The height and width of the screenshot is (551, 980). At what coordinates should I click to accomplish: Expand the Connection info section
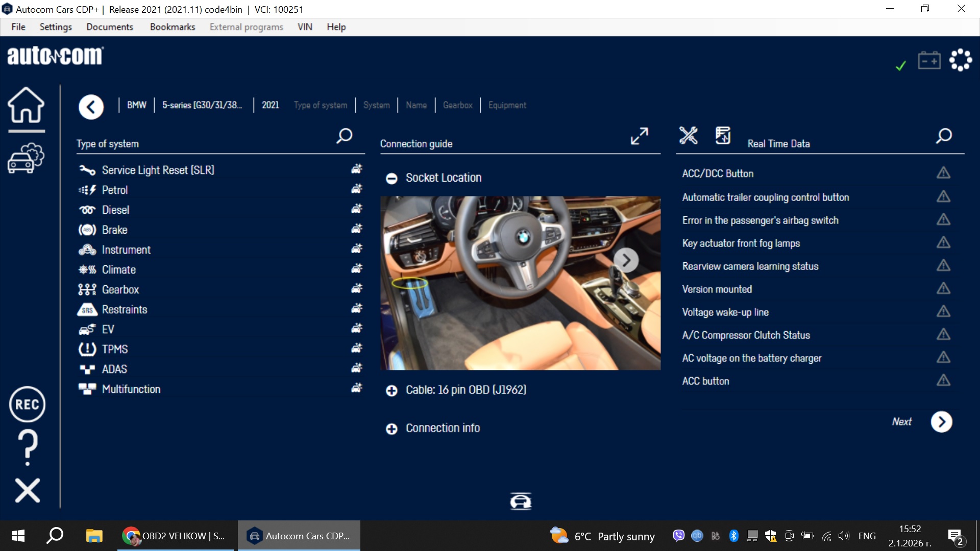[391, 429]
